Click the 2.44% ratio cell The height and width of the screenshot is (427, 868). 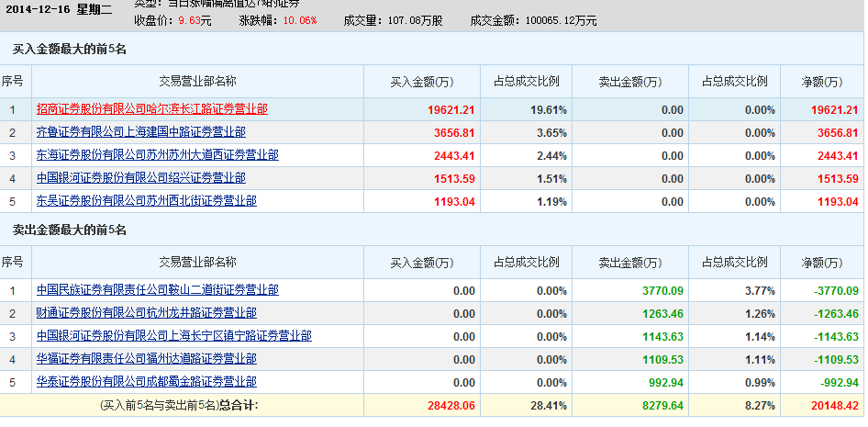(x=552, y=156)
